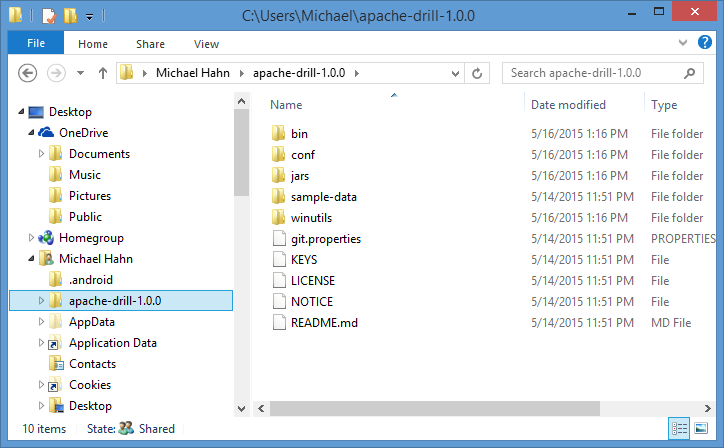Click the Search apache-drill-1.0.0 box

point(590,73)
